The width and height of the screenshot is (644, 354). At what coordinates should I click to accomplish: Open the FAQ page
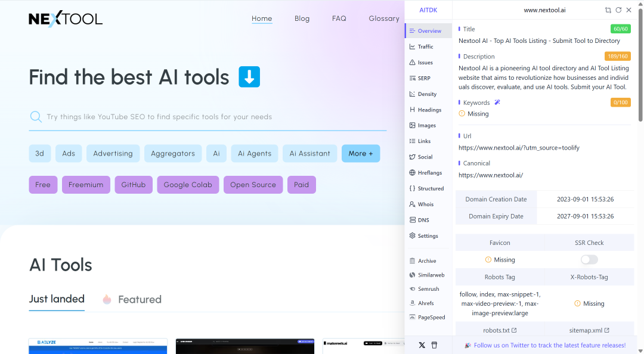pos(339,18)
